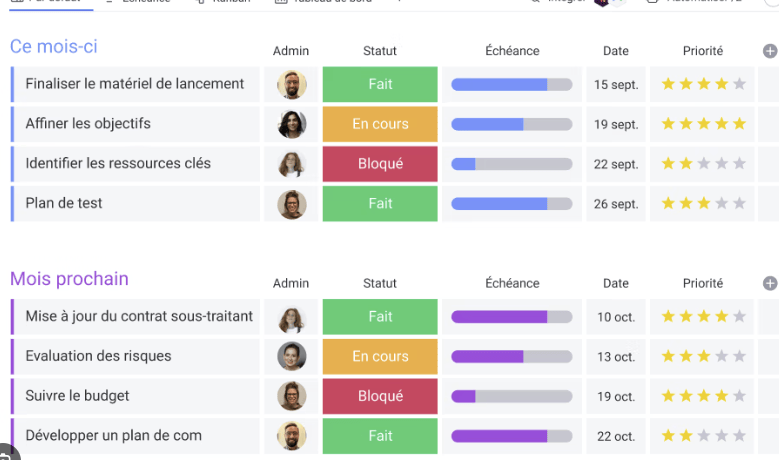779x460 pixels.
Task: Click the Échéance progress bar for Evaluation des risques
Action: (x=511, y=356)
